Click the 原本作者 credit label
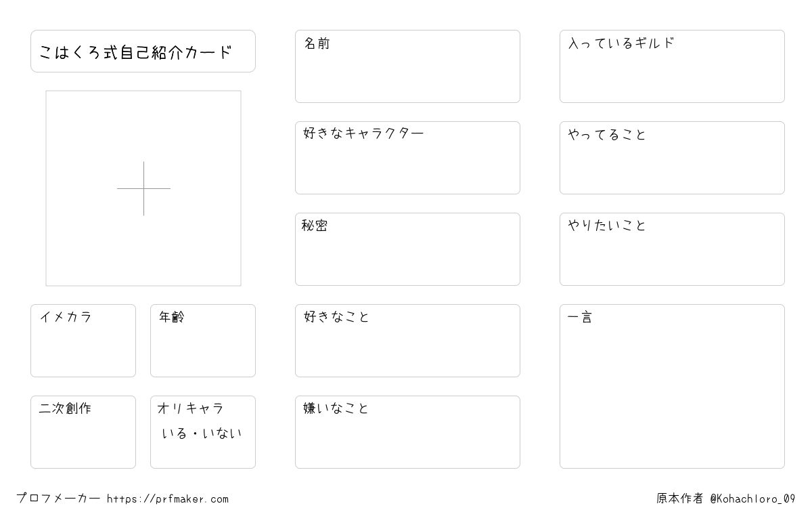The image size is (812, 508). tap(680, 499)
